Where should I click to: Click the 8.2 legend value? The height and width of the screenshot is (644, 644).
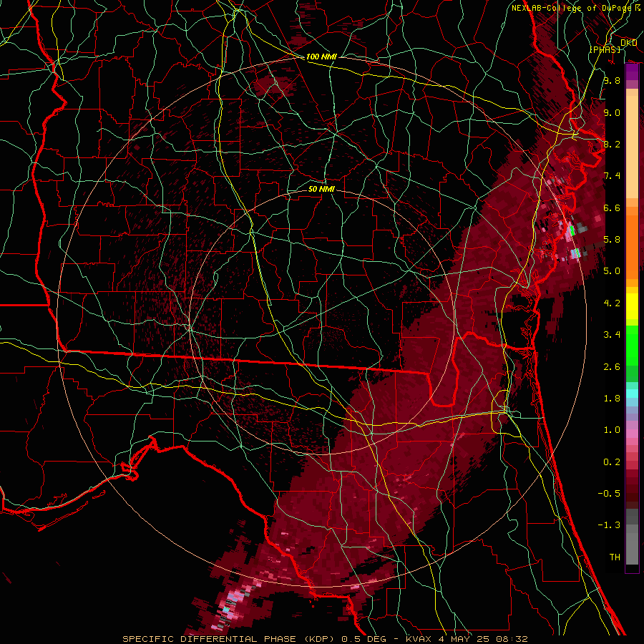pos(612,144)
